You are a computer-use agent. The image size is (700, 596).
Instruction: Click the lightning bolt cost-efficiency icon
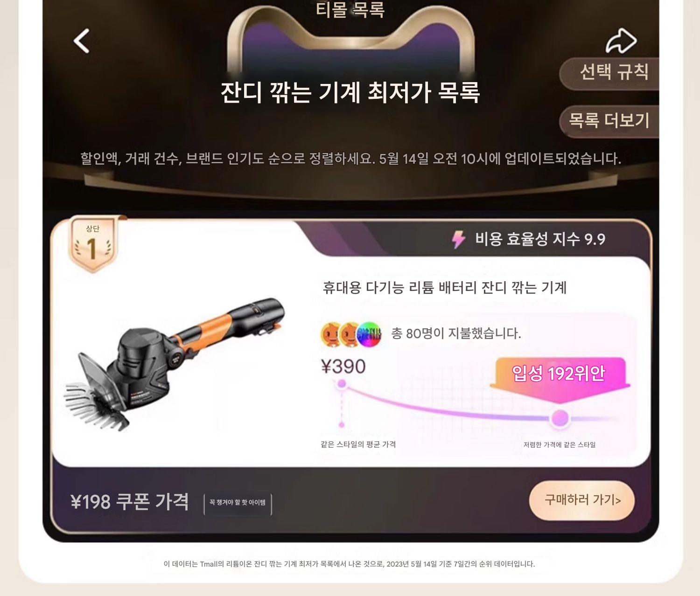coord(458,239)
